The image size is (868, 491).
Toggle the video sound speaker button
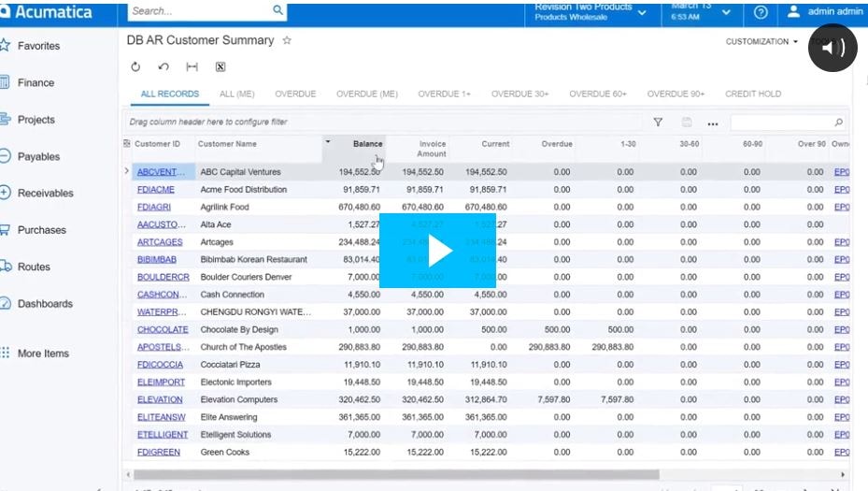[x=832, y=47]
